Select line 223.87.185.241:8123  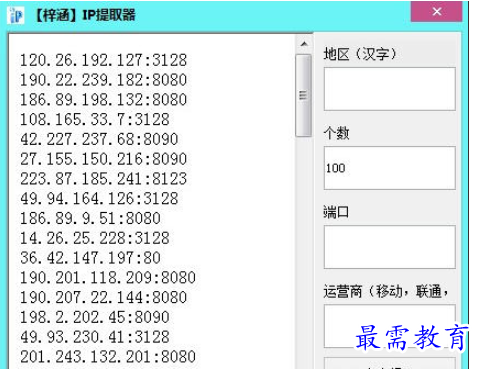104,179
